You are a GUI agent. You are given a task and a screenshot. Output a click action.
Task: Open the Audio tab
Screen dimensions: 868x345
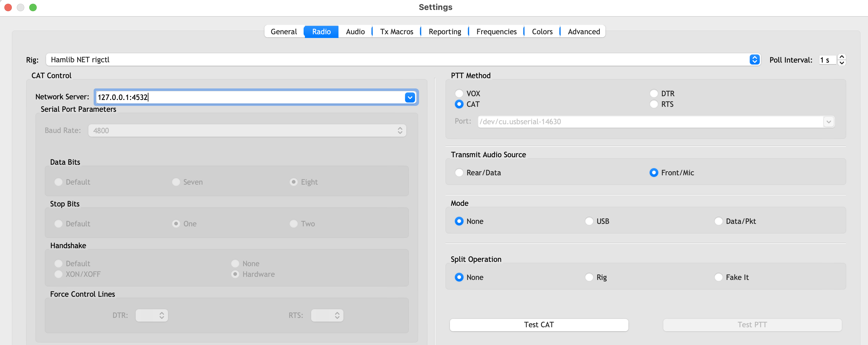click(x=355, y=32)
